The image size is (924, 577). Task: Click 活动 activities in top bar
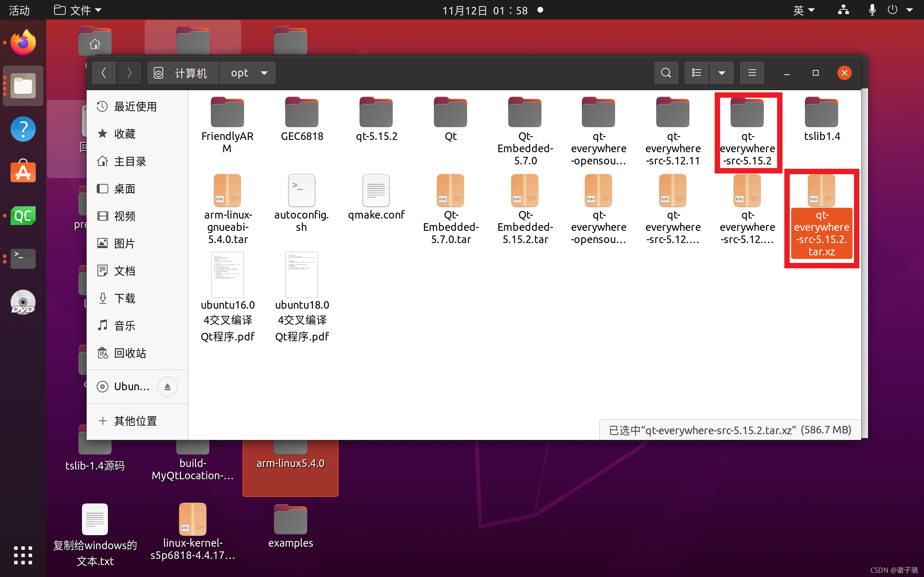tap(19, 10)
